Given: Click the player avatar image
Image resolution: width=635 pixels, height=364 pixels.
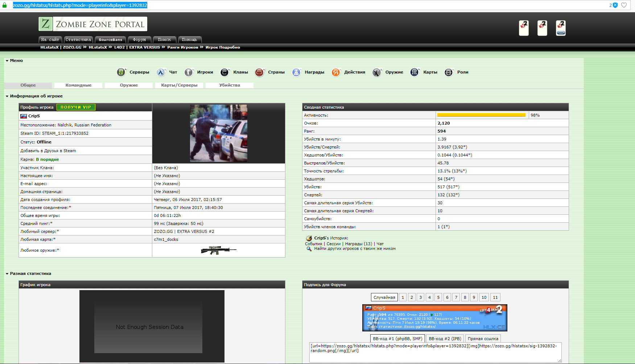Looking at the screenshot, I should click(x=219, y=133).
